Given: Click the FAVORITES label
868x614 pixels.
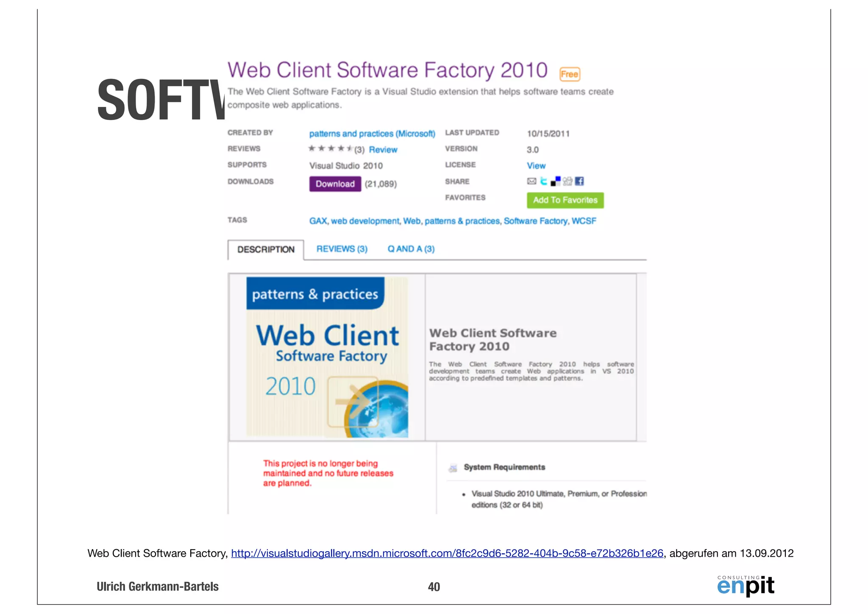Looking at the screenshot, I should point(465,198).
